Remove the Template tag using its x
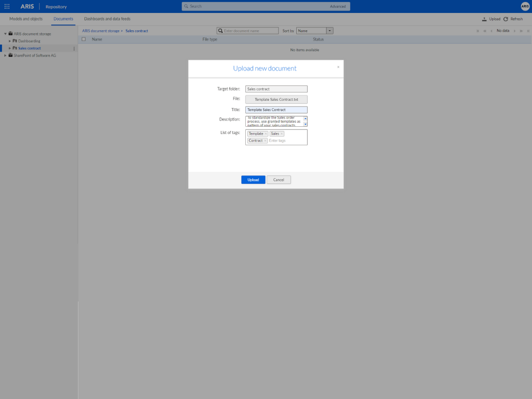Screen dimensions: 532x399 (x=265, y=134)
